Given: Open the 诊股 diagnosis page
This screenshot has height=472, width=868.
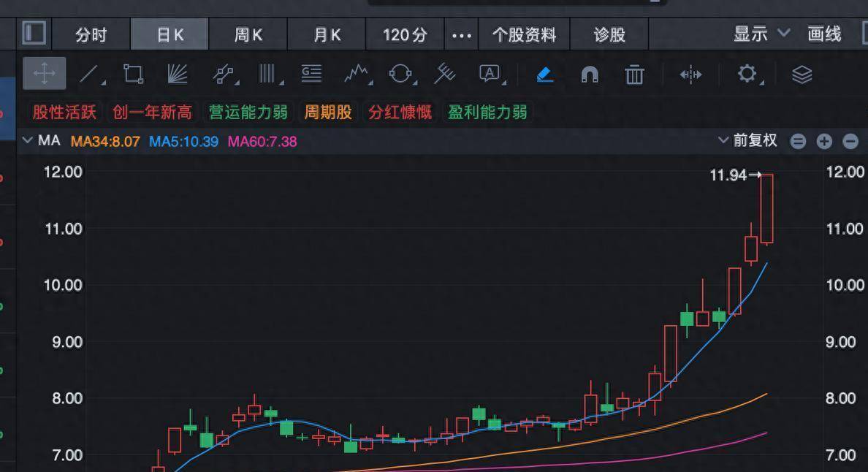Looking at the screenshot, I should pos(609,35).
